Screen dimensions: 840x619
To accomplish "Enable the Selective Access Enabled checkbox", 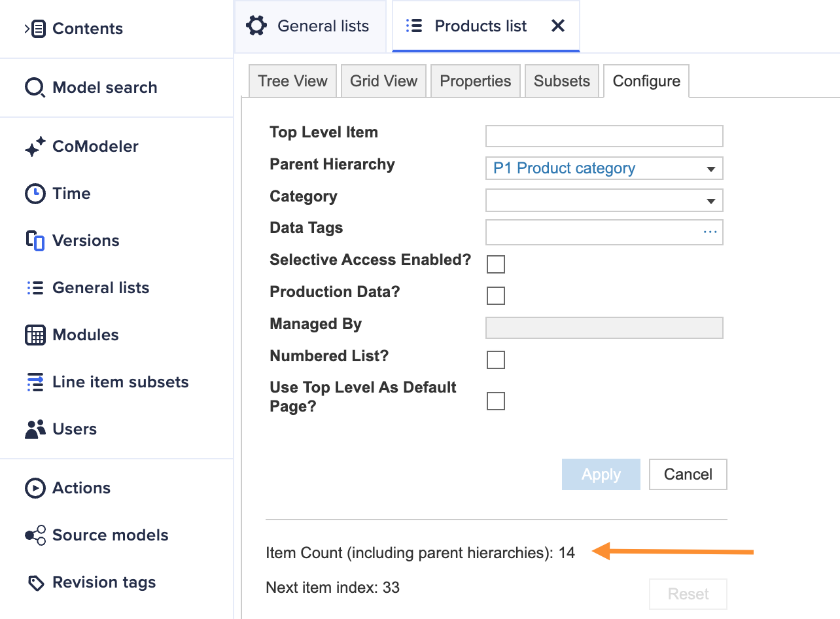I will [496, 264].
